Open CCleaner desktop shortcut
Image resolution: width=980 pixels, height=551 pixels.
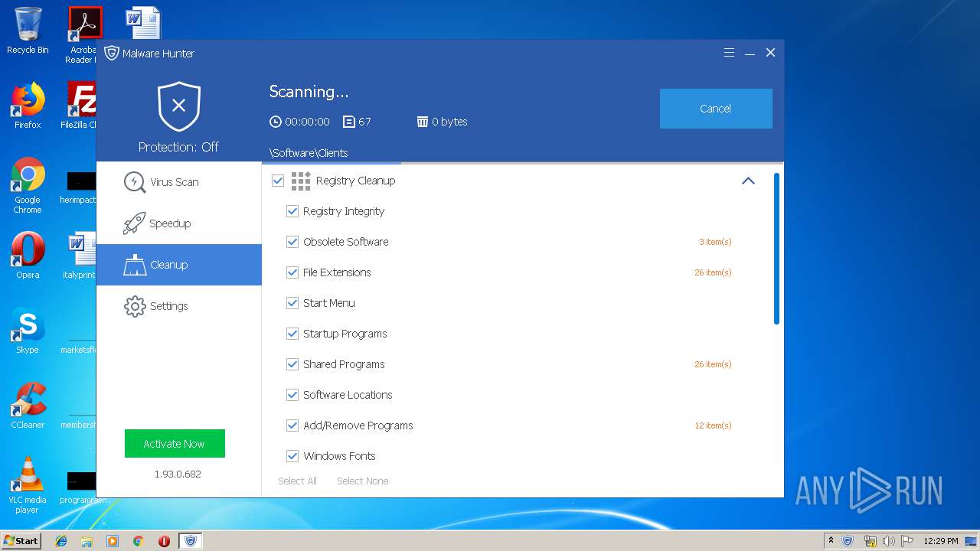pos(28,406)
